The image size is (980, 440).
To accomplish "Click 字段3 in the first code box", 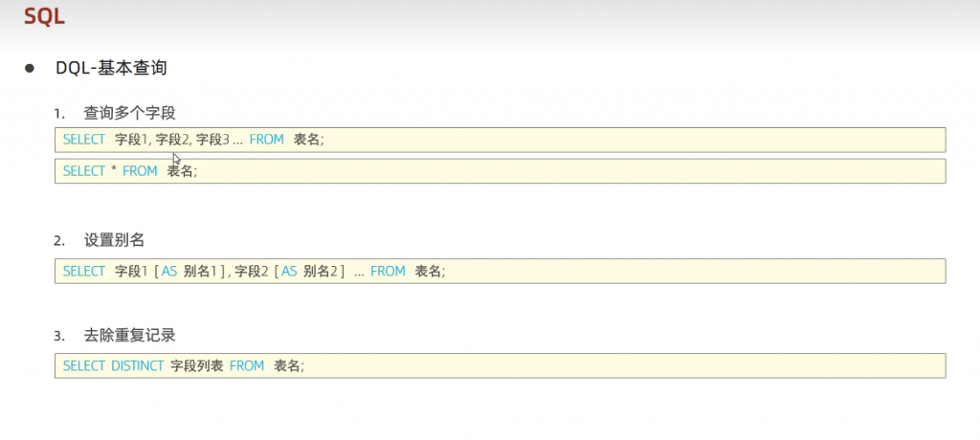I will 212,140.
